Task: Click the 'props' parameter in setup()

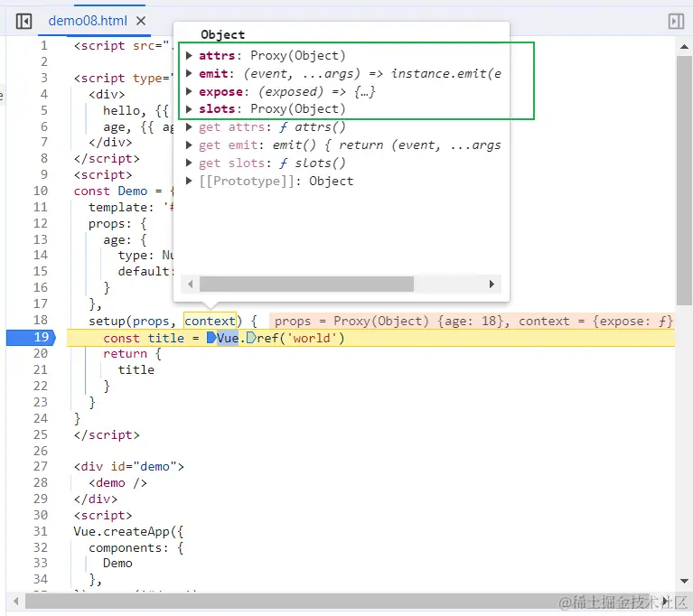Action: click(151, 322)
